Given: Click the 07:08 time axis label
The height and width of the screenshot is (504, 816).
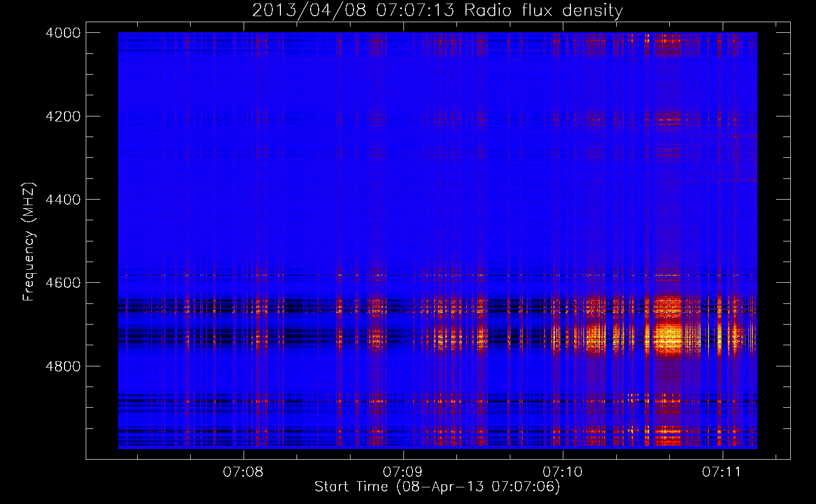Looking at the screenshot, I should click(x=243, y=472).
